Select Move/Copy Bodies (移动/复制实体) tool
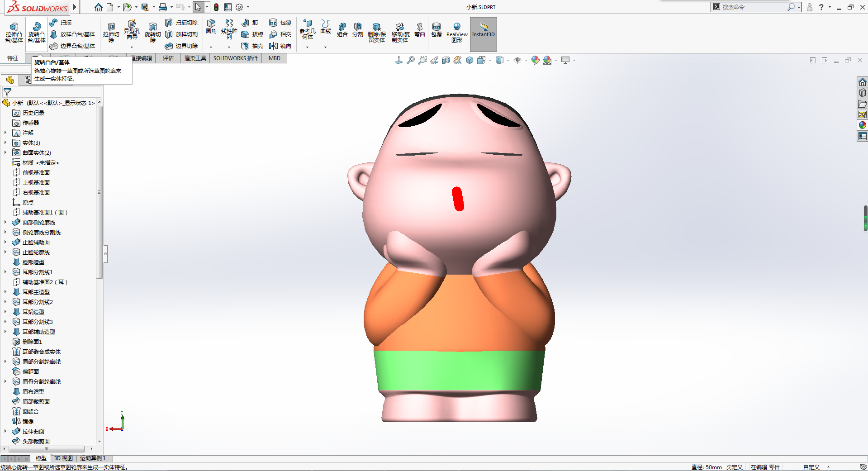 pyautogui.click(x=400, y=33)
